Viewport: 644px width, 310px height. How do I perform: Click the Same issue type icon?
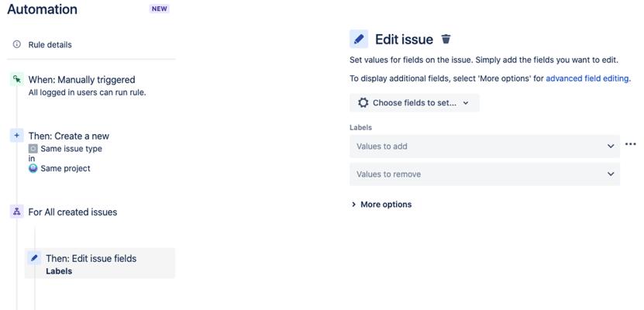coord(33,149)
